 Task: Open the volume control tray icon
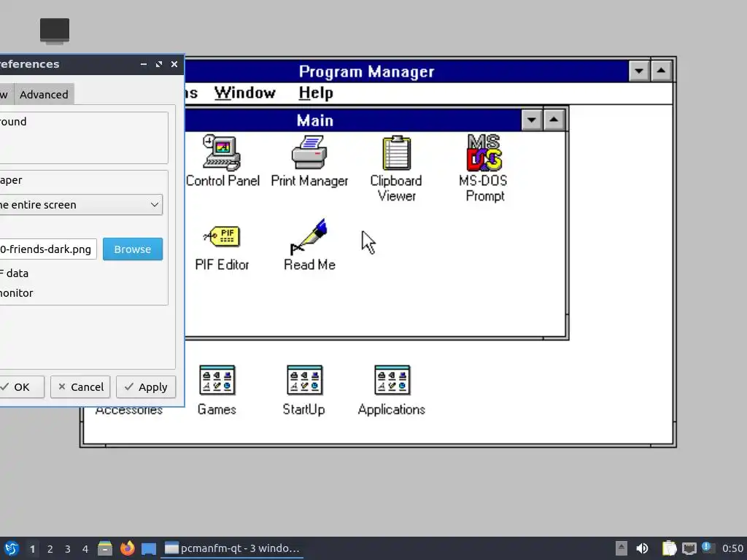coord(642,548)
